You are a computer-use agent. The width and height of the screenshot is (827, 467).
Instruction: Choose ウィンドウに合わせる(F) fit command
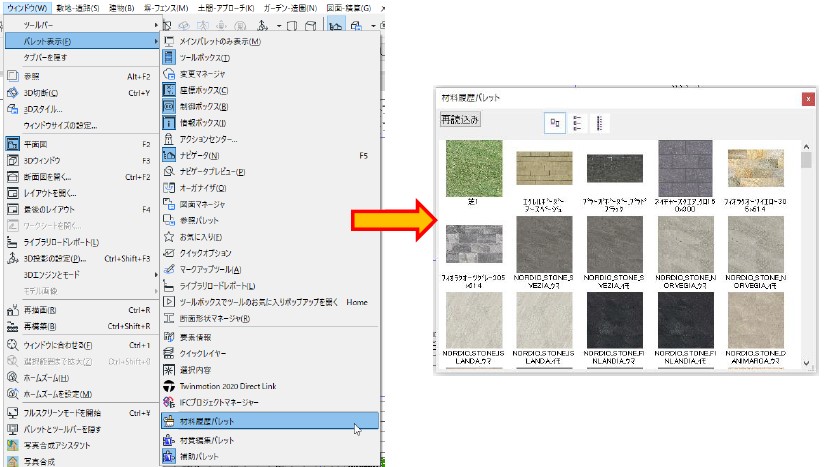tap(82, 345)
